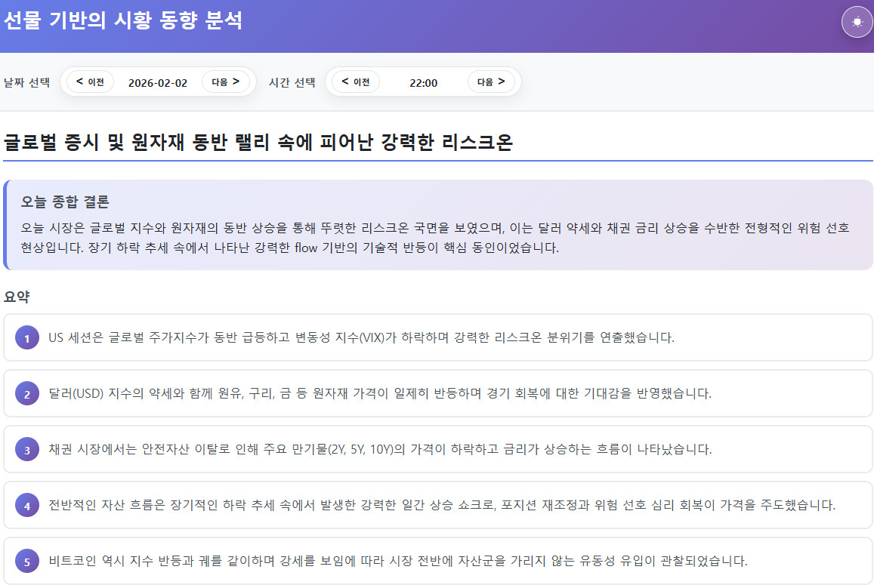
Task: Click the previous date '이전' button
Action: pos(90,82)
